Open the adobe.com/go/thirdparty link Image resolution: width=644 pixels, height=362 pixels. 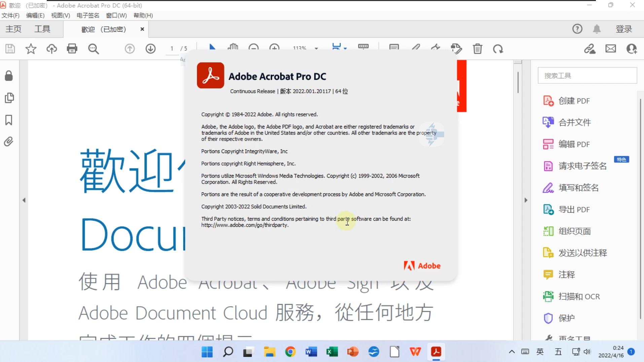click(244, 225)
